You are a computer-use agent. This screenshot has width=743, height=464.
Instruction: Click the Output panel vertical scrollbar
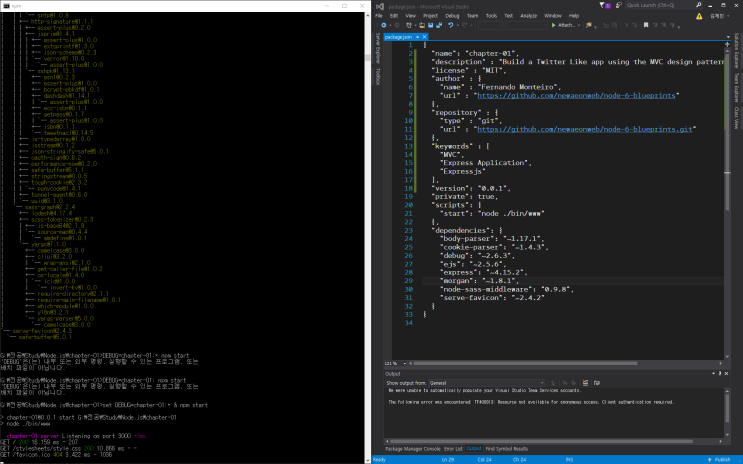coord(727,412)
